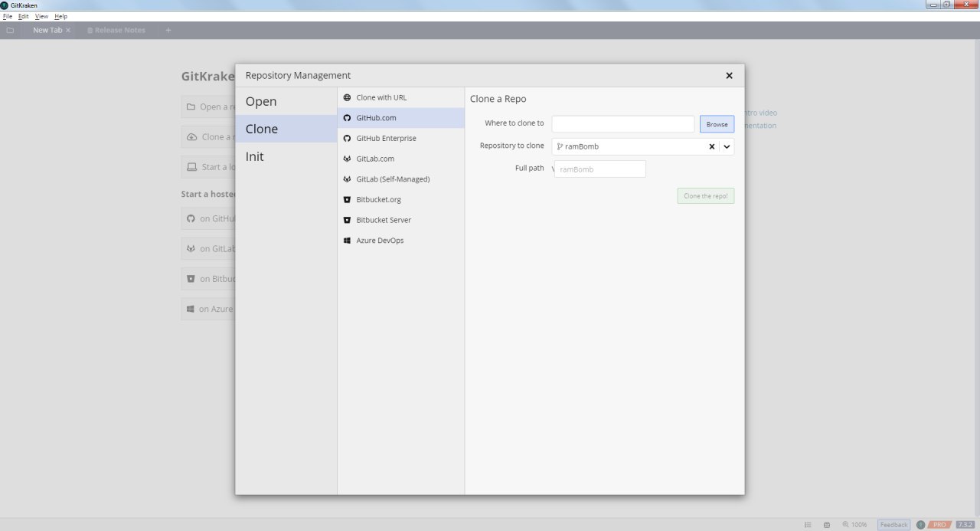Viewport: 980px width, 531px height.
Task: Click the Open a repo folder icon
Action: click(x=191, y=107)
